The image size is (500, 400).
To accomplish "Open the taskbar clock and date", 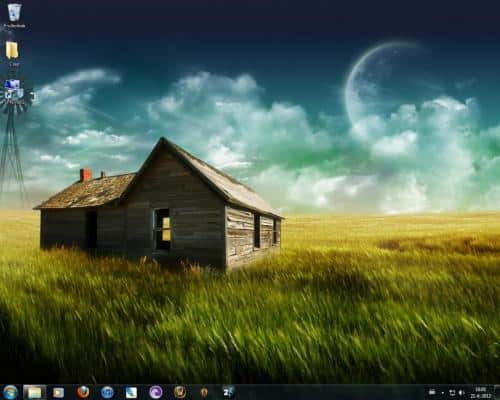I will click(x=480, y=393).
